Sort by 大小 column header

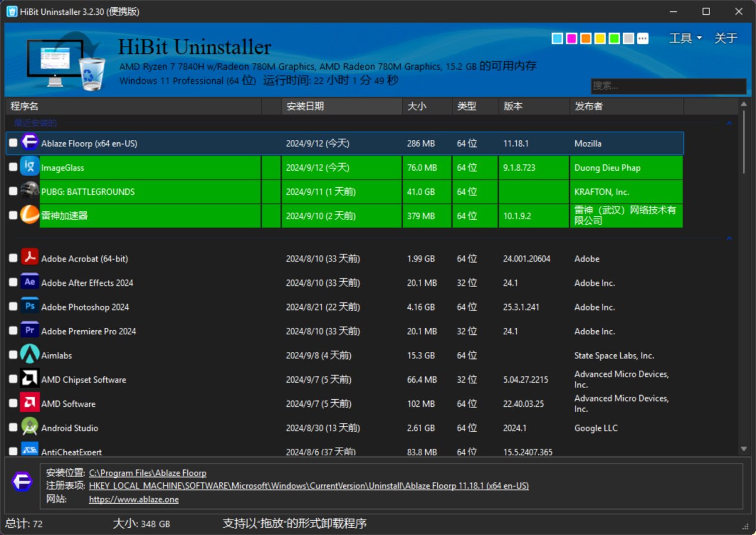pyautogui.click(x=427, y=106)
